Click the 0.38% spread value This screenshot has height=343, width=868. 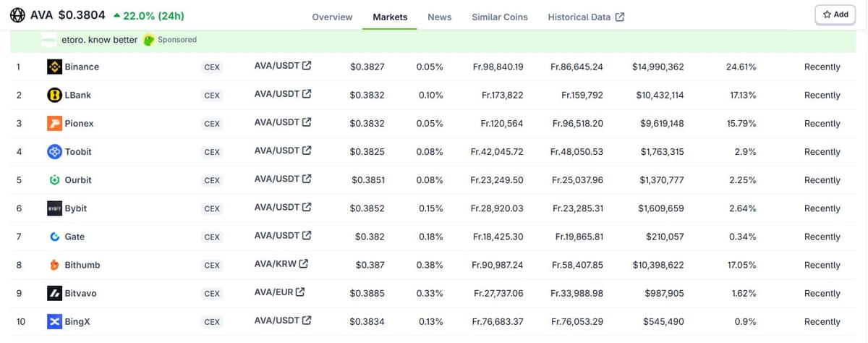point(430,265)
